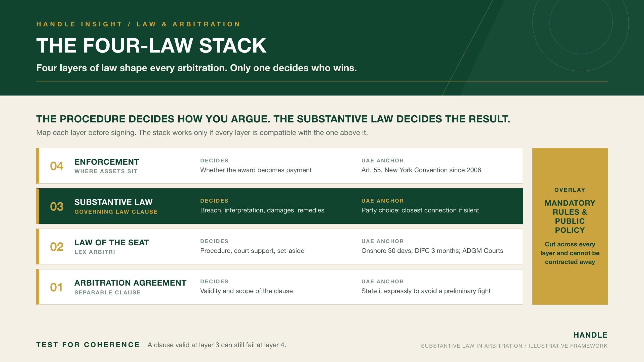The width and height of the screenshot is (644, 362).
Task: Click the 'TEST FOR COHERENCE' label
Action: pyautogui.click(x=88, y=345)
